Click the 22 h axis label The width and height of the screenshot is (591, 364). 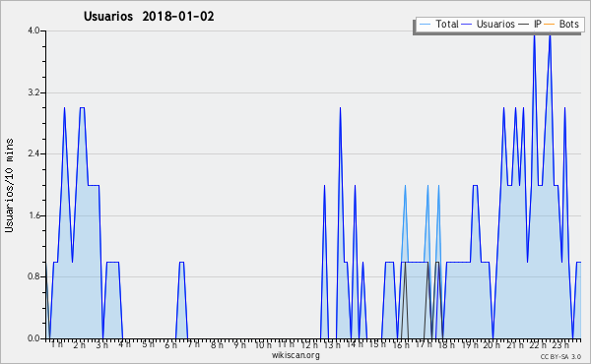538,344
